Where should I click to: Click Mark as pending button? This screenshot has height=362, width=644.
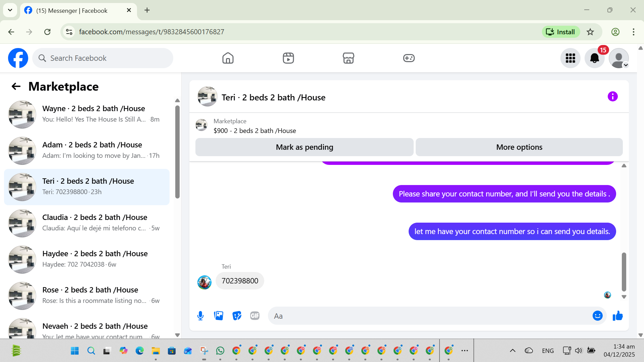[x=305, y=147]
